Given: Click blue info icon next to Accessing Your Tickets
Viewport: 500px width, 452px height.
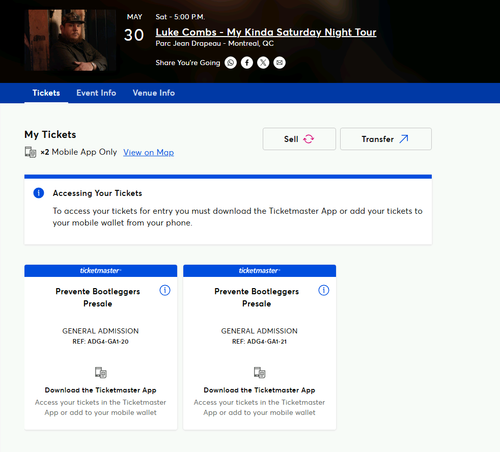Looking at the screenshot, I should (39, 193).
